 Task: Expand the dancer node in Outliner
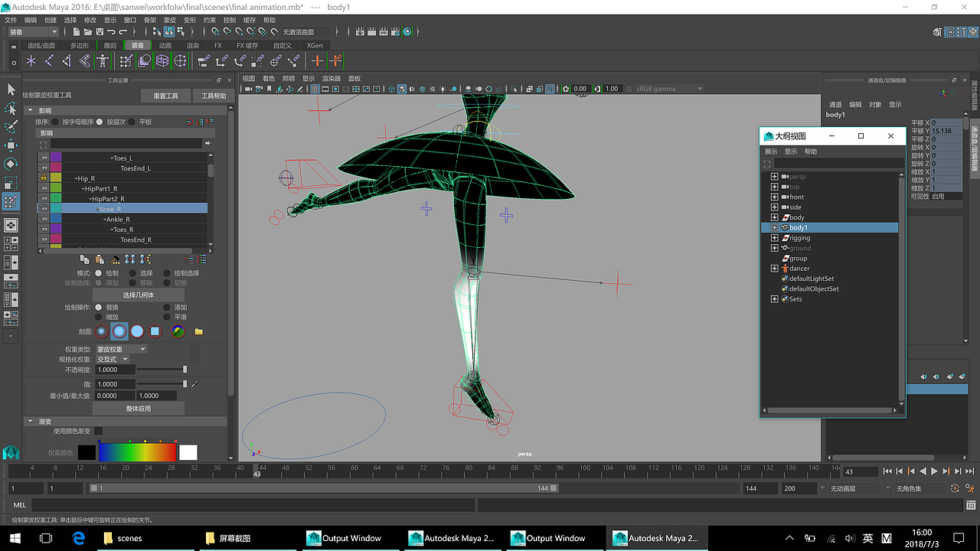774,268
